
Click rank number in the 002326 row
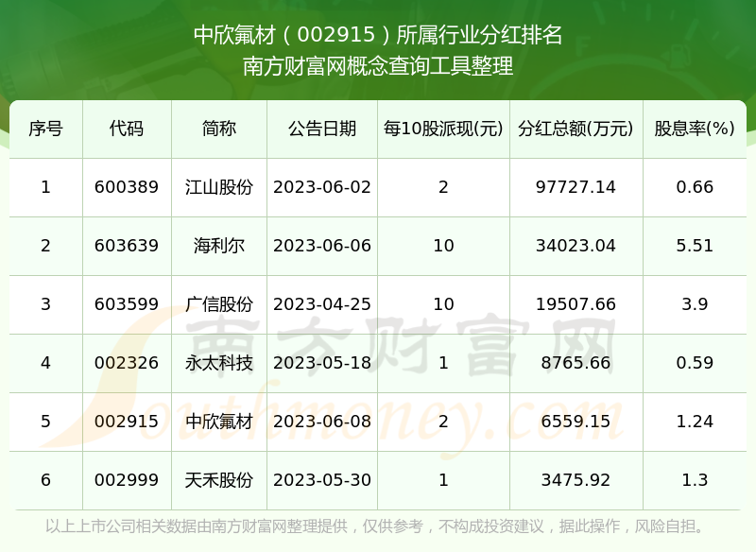coord(45,363)
